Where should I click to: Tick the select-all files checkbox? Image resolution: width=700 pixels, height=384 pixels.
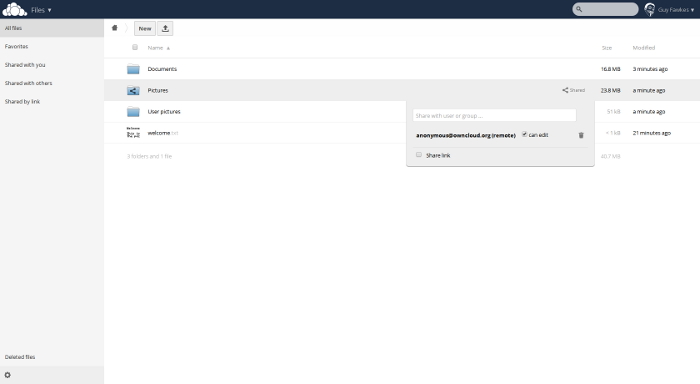tap(135, 47)
